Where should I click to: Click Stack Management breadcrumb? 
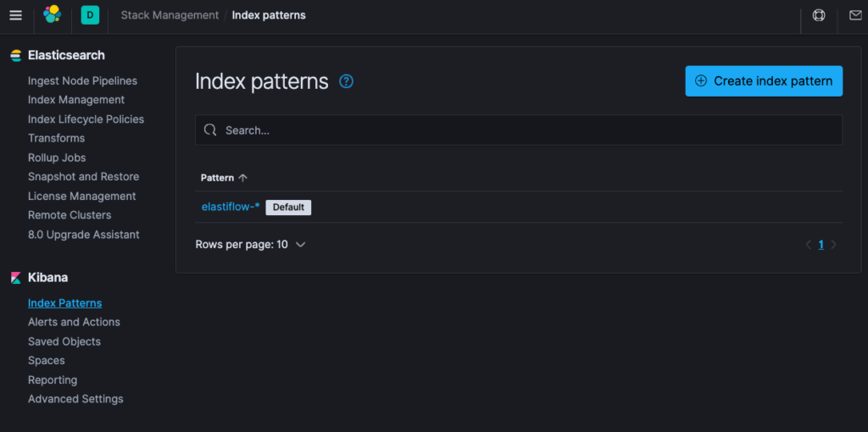170,15
